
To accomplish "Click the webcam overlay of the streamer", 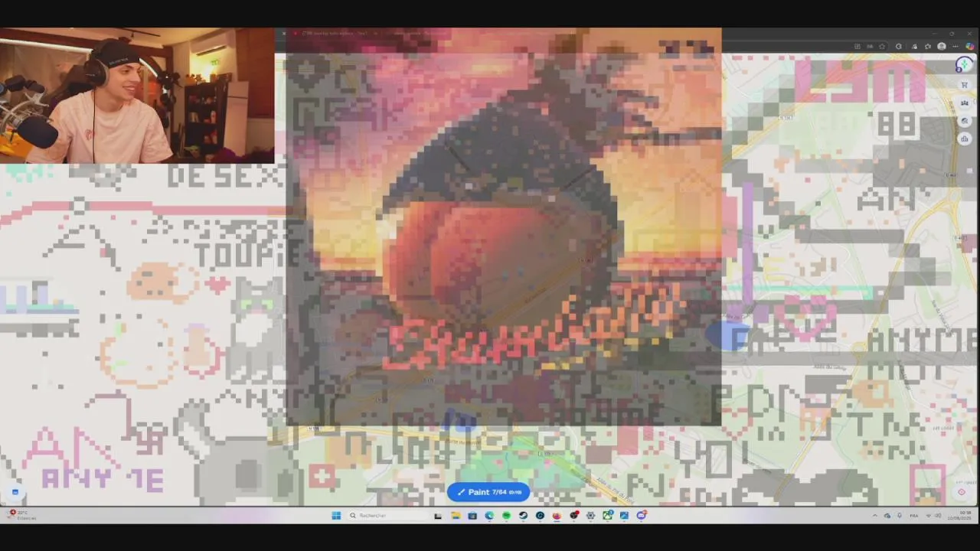I will point(137,96).
